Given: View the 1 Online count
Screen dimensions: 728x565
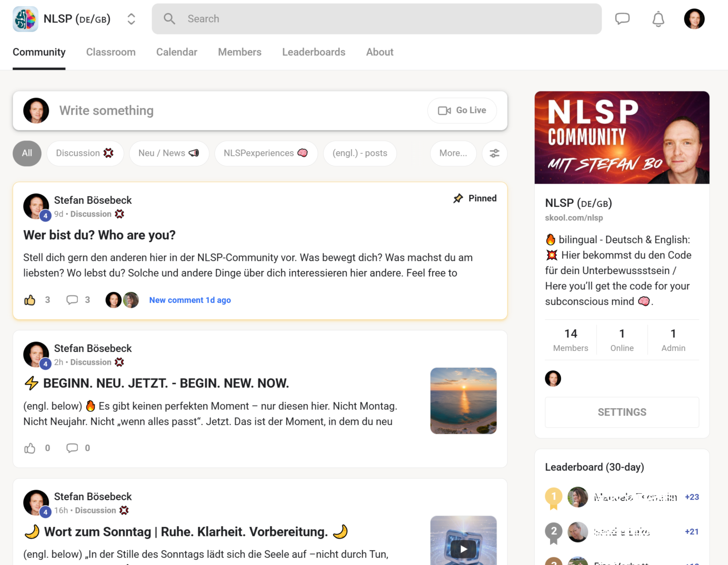Looking at the screenshot, I should pos(622,340).
